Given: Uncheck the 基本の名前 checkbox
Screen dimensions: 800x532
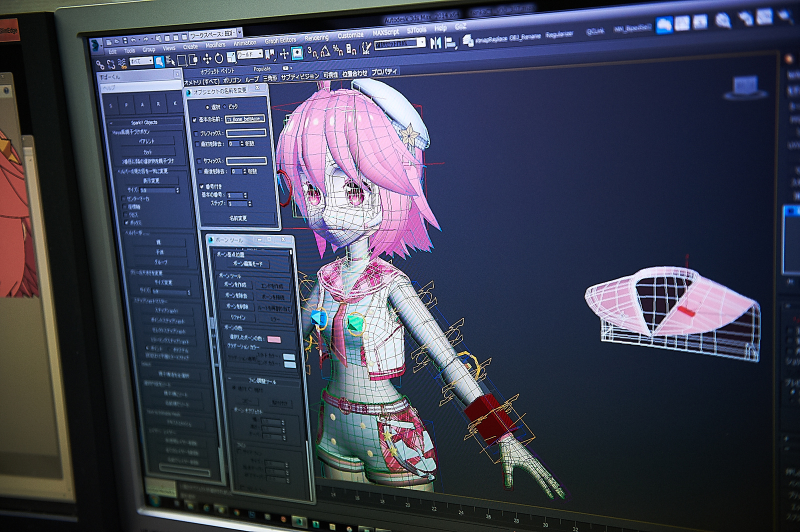Looking at the screenshot, I should point(194,120).
